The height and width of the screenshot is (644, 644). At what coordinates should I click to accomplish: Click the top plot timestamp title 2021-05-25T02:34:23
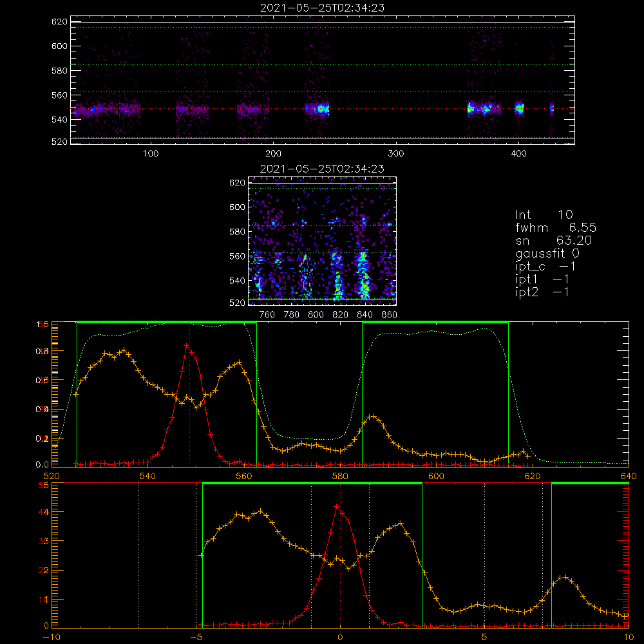tap(322, 8)
